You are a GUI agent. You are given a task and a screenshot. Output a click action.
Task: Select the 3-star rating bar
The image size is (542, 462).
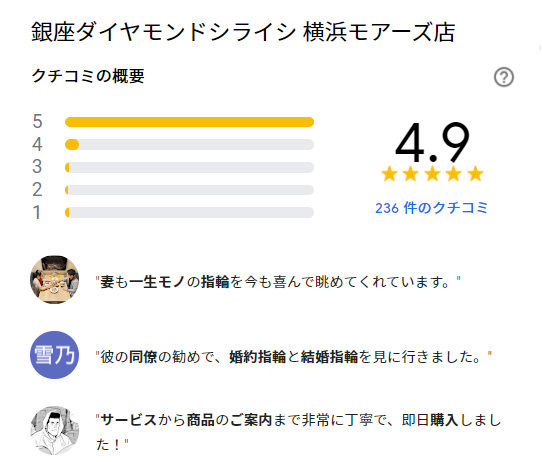pyautogui.click(x=189, y=168)
